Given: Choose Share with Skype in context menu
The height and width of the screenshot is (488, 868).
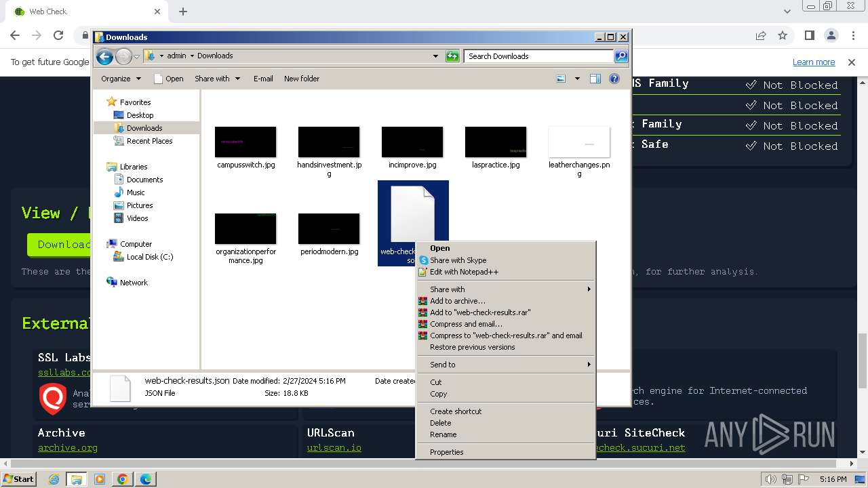Looking at the screenshot, I should coord(505,260).
